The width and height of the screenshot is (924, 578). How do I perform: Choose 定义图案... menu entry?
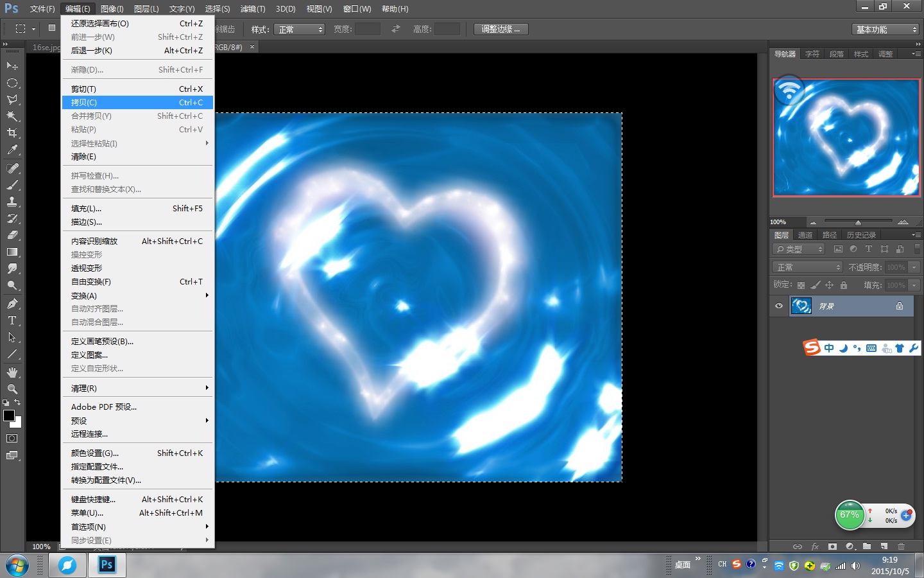138,355
